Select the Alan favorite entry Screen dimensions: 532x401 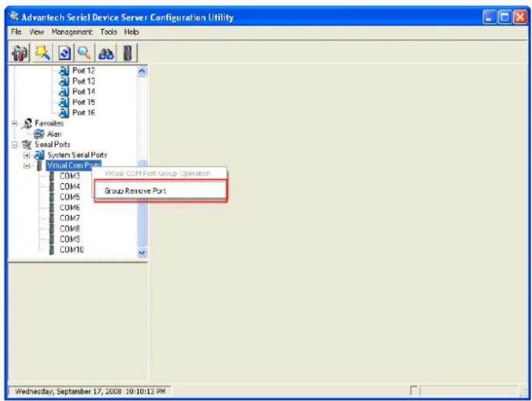pyautogui.click(x=54, y=134)
